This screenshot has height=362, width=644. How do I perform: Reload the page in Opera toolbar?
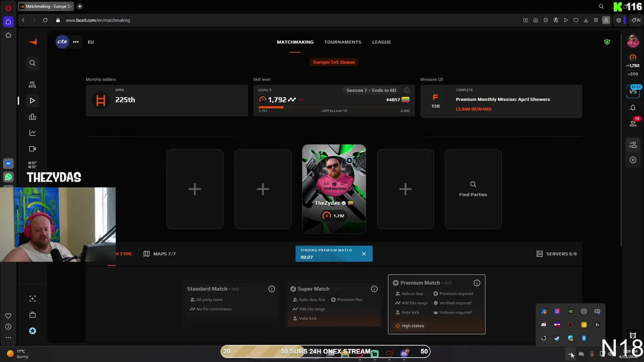[x=45, y=20]
